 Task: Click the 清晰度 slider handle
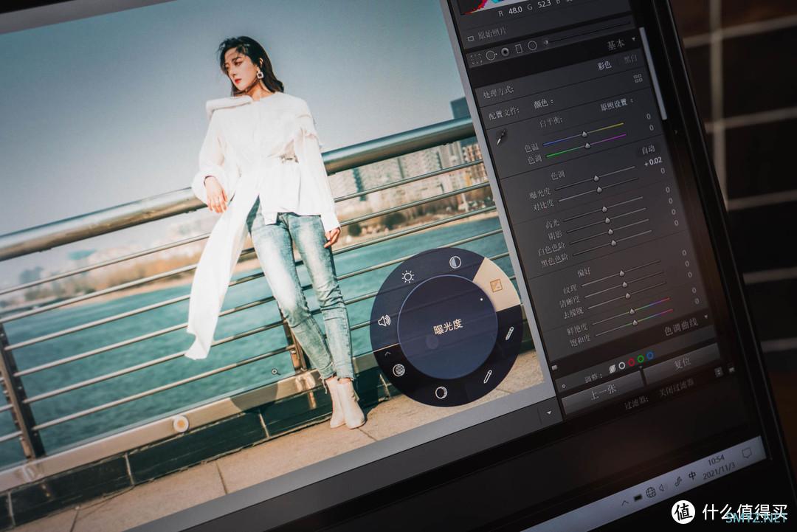(x=625, y=285)
